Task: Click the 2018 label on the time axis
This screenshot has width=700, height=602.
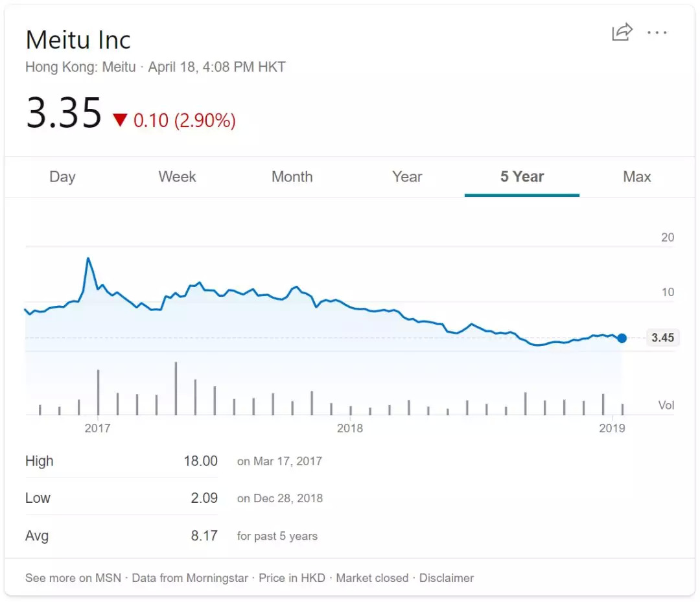Action: [x=350, y=428]
